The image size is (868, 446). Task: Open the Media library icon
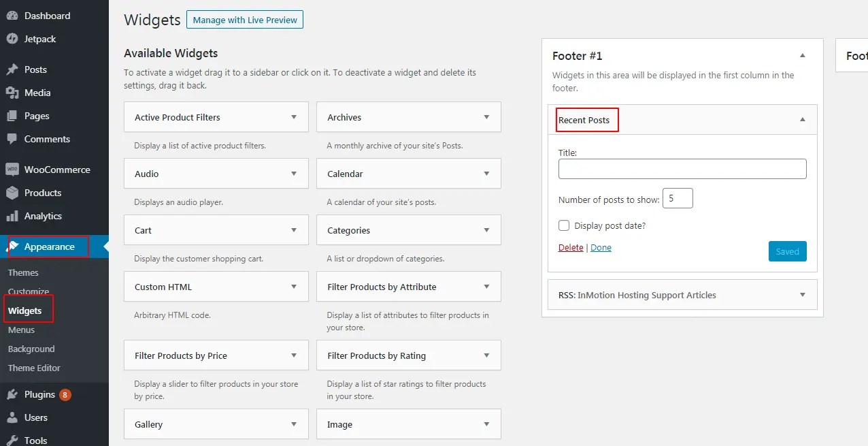coord(12,93)
